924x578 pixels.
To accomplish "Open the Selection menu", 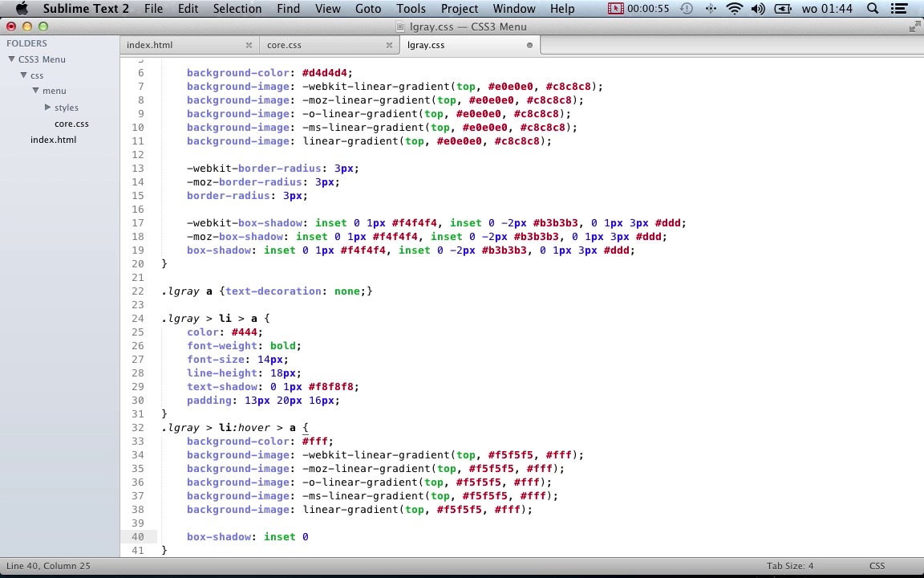I will pyautogui.click(x=237, y=8).
